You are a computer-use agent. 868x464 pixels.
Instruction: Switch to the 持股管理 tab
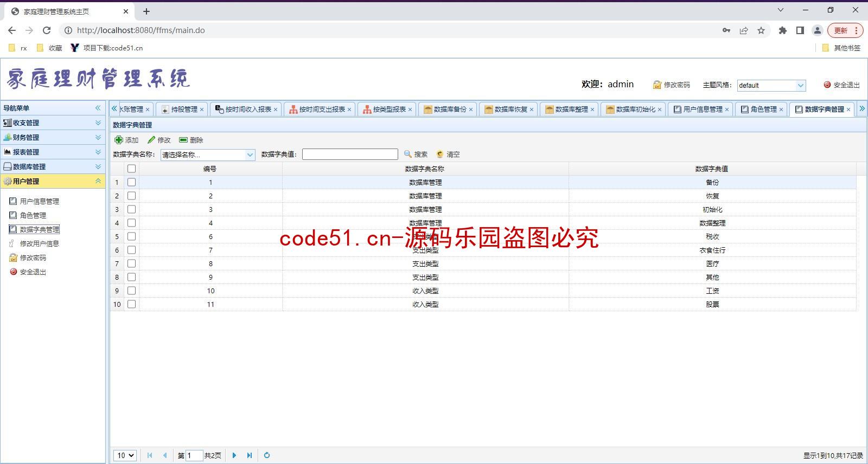(181, 109)
